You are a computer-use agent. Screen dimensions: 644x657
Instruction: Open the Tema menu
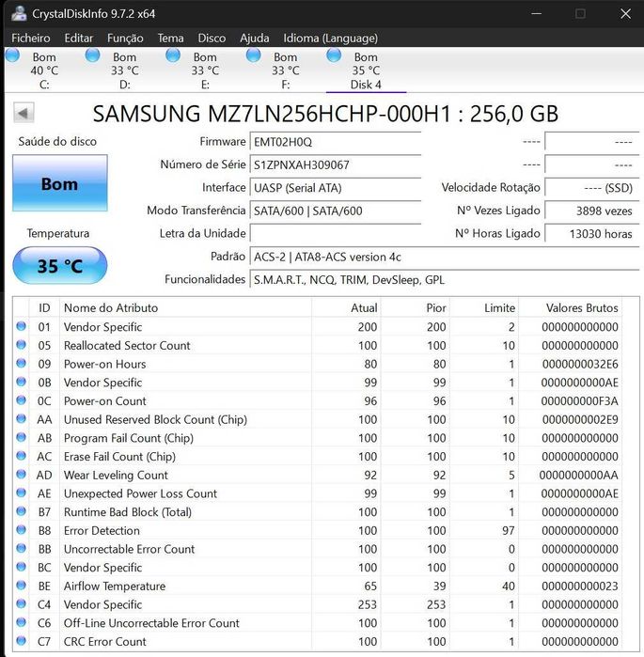point(170,39)
